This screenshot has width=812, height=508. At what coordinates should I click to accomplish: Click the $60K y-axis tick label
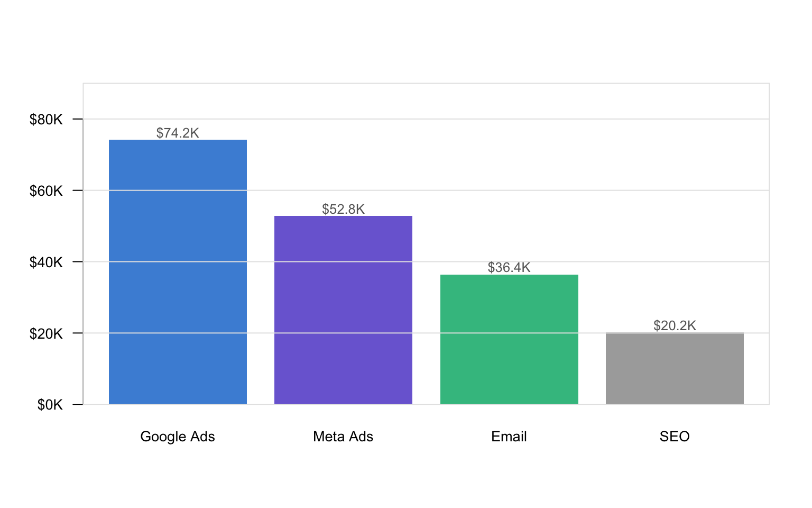click(46, 191)
